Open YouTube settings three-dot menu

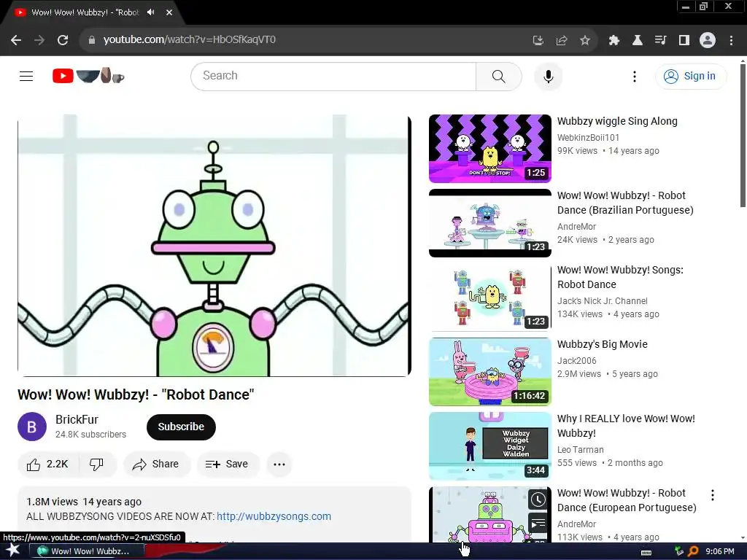[635, 76]
